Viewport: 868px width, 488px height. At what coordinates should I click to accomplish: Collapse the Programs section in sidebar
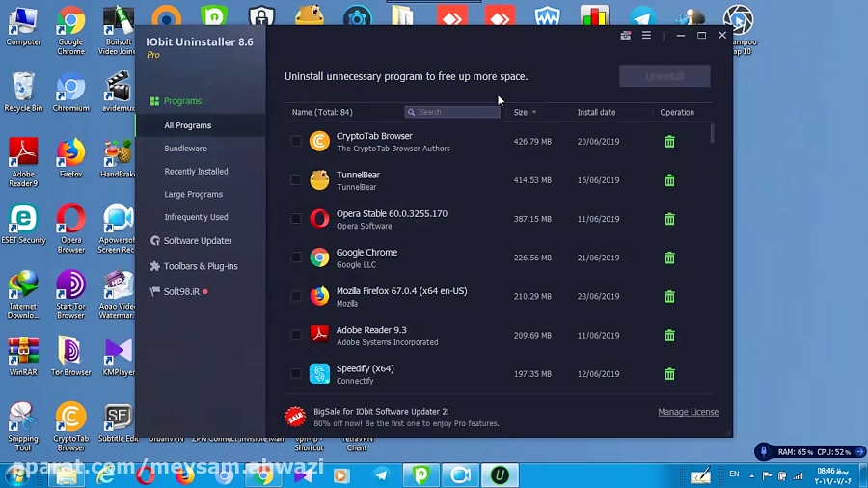182,101
